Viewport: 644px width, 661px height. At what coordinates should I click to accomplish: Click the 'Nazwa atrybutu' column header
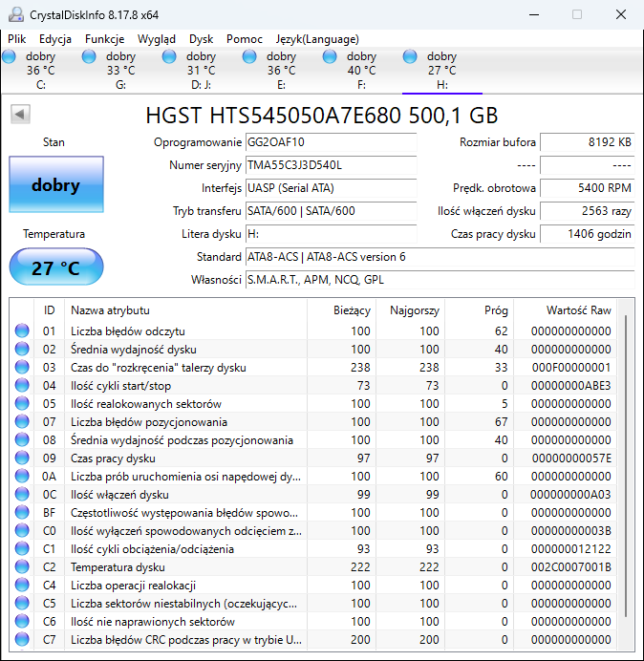point(186,310)
